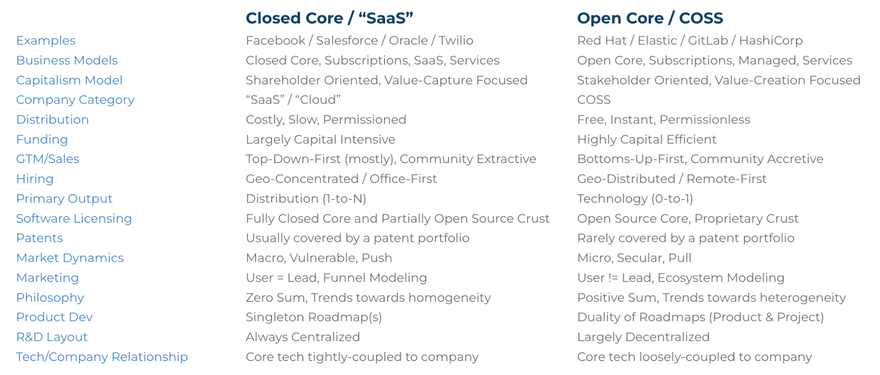Viewport: 880px width, 375px height.
Task: Click the Primary Output label
Action: (64, 199)
